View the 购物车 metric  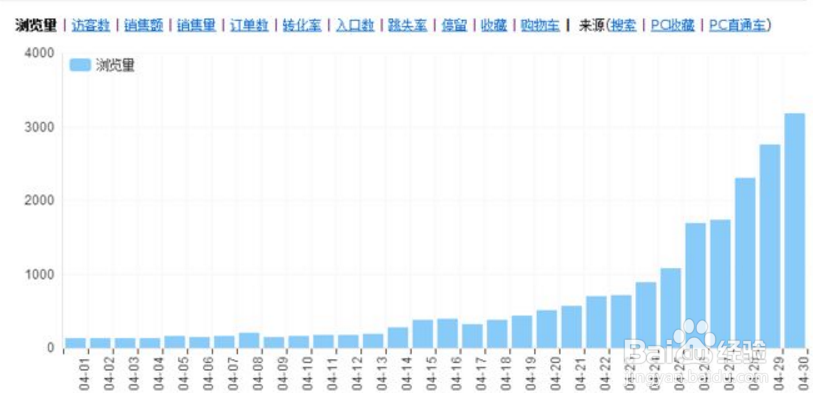point(540,25)
